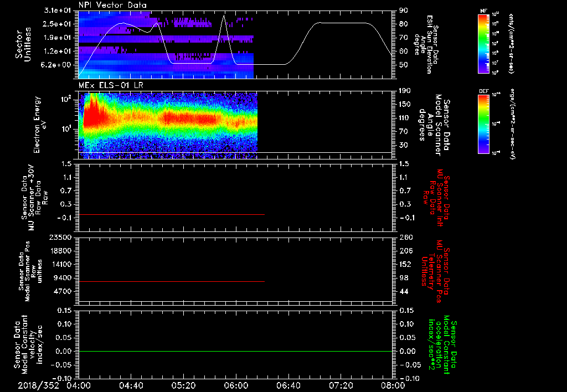This screenshot has height=392, width=567.
Task: Click the 4700 scanner position tick value
Action: coord(62,291)
